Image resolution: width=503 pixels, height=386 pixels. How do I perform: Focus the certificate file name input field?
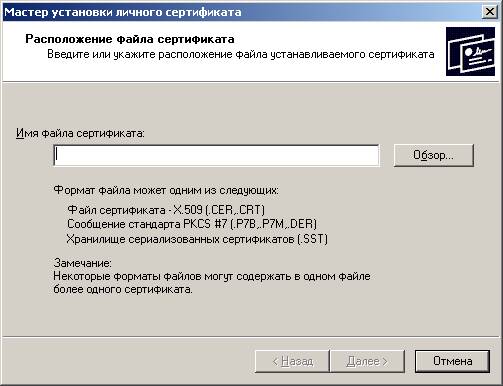(216, 155)
